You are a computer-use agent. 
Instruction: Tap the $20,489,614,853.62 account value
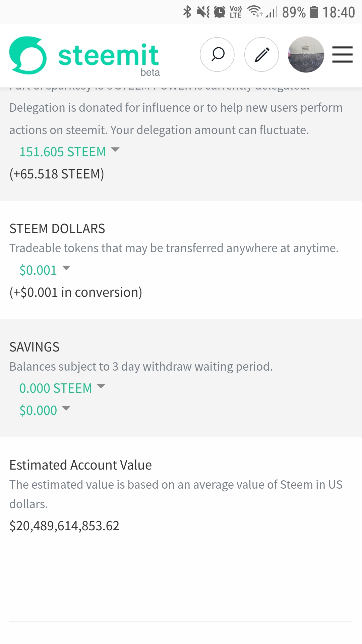pyautogui.click(x=64, y=526)
